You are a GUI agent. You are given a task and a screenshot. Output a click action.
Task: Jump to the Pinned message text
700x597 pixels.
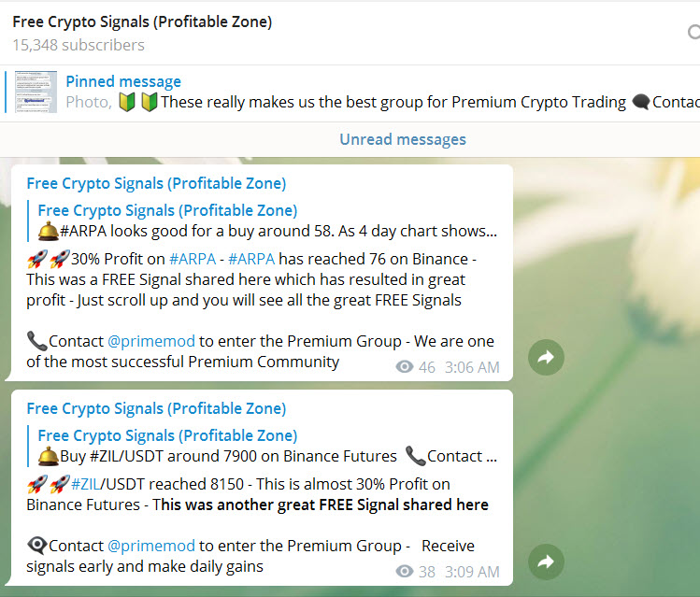123,81
